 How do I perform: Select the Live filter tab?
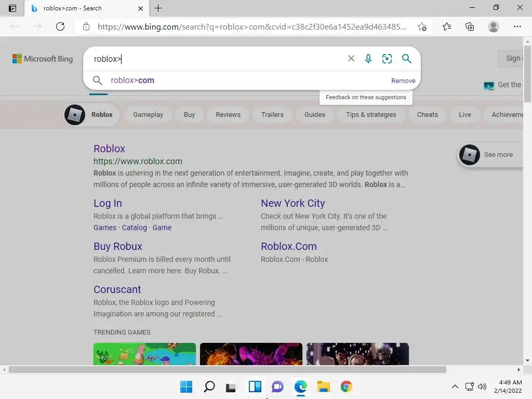(465, 115)
